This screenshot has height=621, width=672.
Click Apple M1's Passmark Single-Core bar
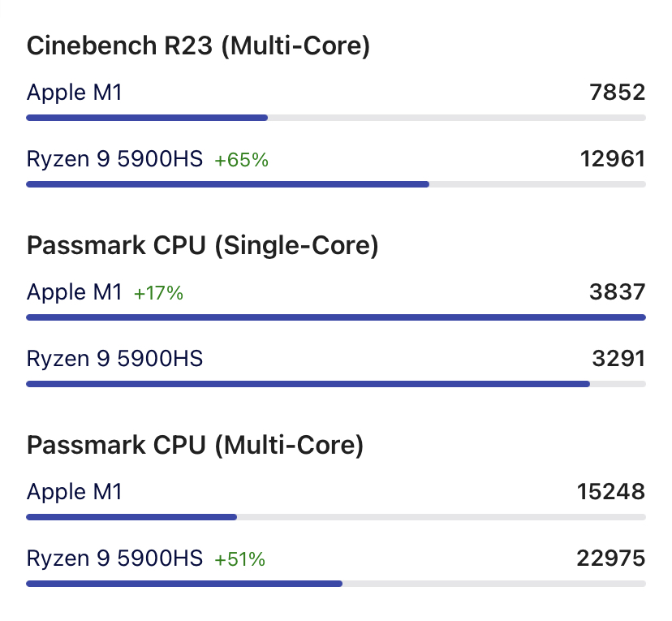click(x=335, y=317)
